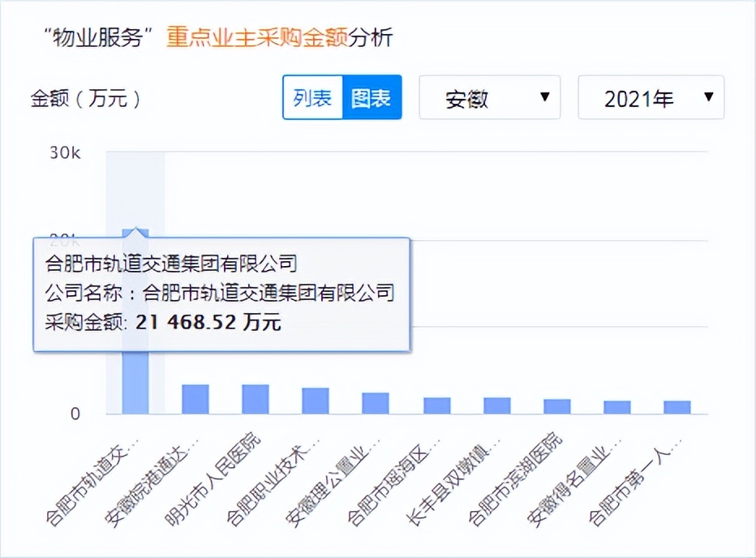This screenshot has width=756, height=558.
Task: Click the highlighted title 重点业主采购金额
Action: [260, 36]
